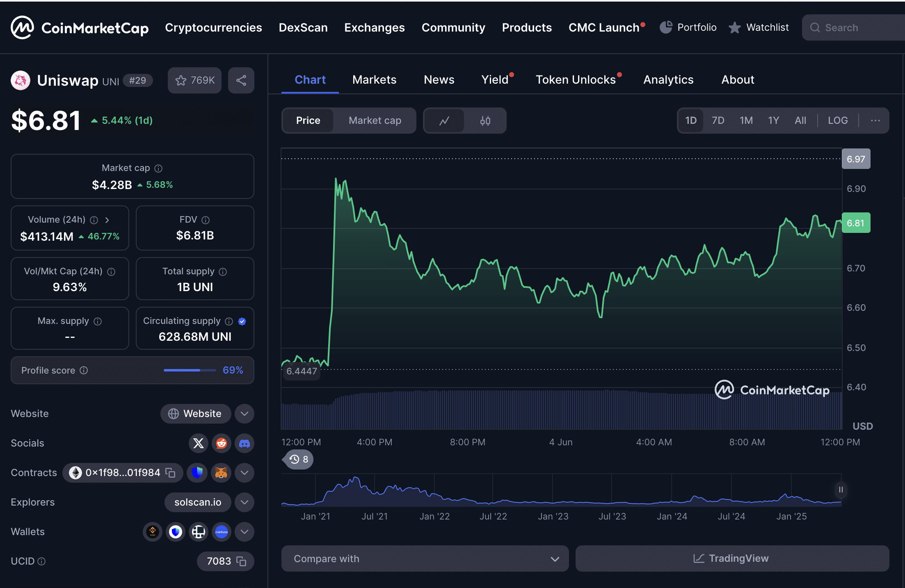Screen dimensions: 905x588
Task: Set chart range to 7D
Action: click(718, 121)
